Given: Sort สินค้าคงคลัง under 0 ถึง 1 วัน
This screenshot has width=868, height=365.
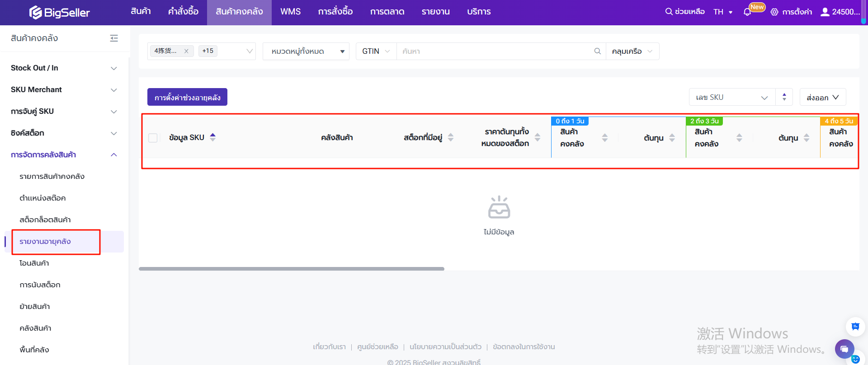Looking at the screenshot, I should 605,138.
